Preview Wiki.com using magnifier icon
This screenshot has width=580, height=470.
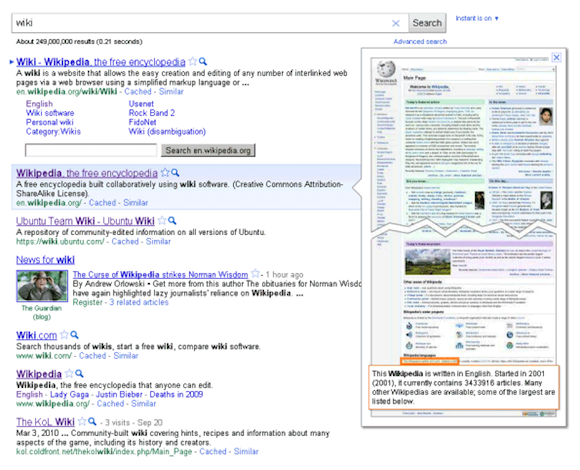click(74, 335)
